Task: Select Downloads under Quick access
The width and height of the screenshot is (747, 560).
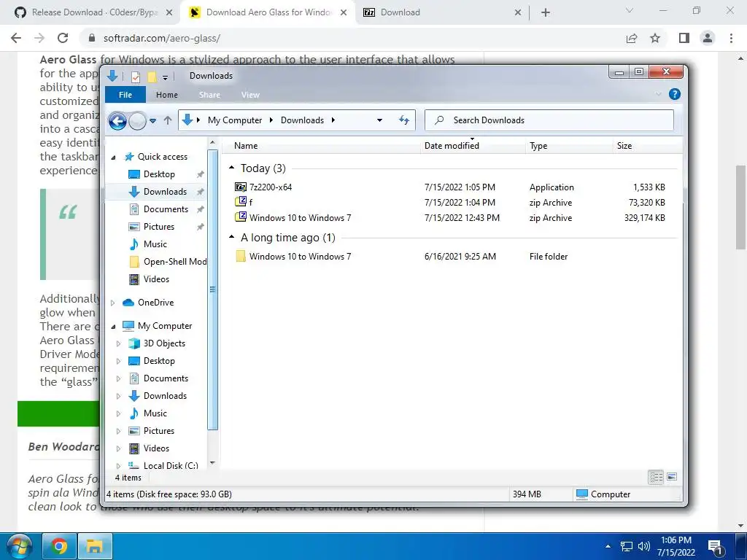Action: pyautogui.click(x=165, y=192)
